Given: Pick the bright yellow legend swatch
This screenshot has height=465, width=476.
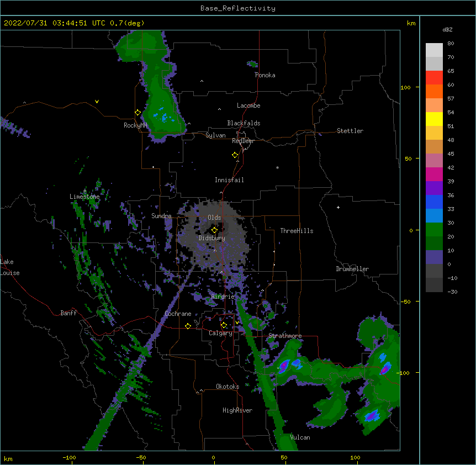Looking at the screenshot, I should 434,119.
